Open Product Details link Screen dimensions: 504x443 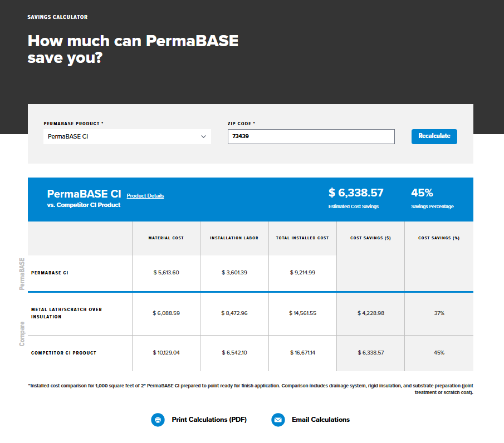(x=144, y=195)
